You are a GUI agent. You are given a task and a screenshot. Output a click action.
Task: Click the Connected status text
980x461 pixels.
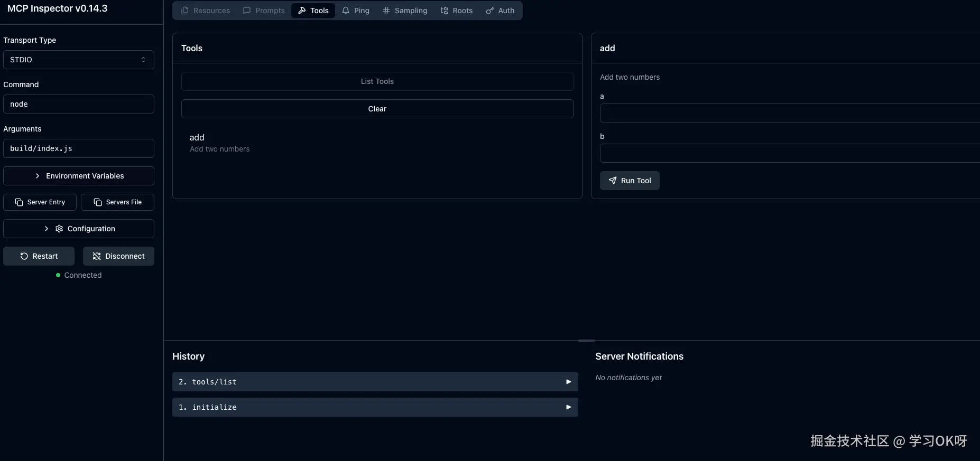[83, 275]
